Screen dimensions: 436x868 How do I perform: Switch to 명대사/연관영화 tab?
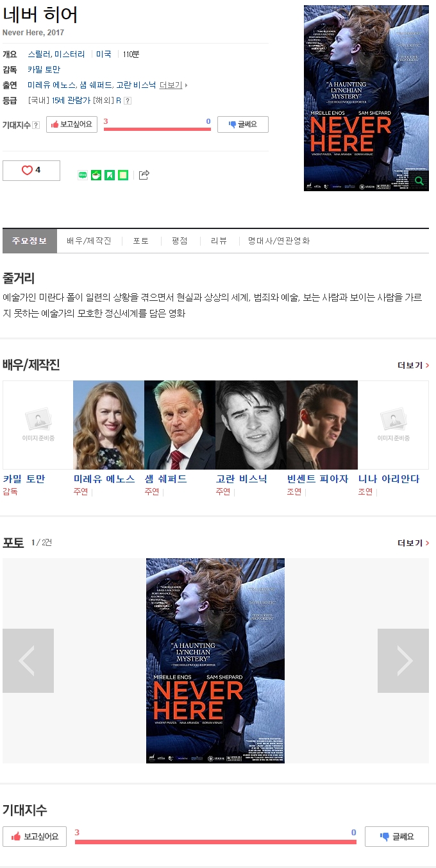[279, 241]
